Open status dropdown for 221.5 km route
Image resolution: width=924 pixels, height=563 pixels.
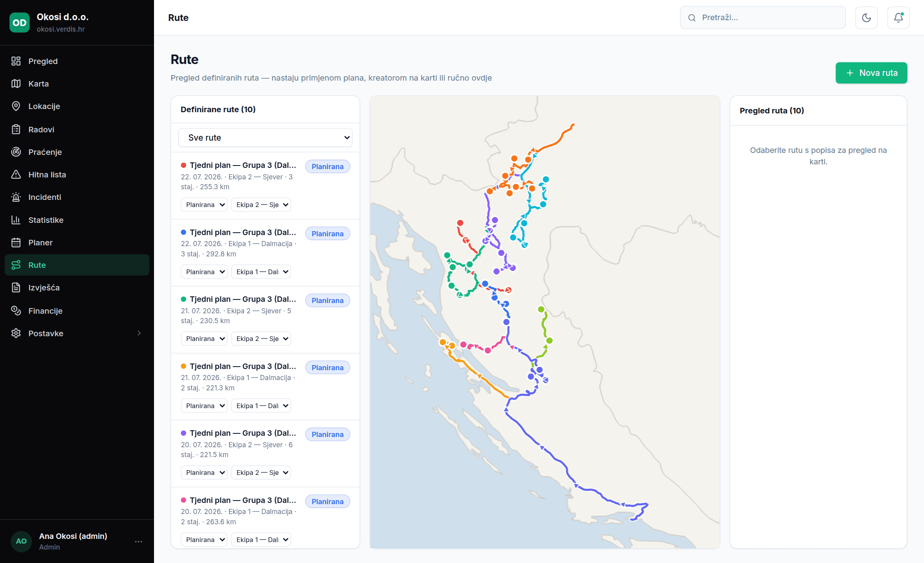(204, 473)
